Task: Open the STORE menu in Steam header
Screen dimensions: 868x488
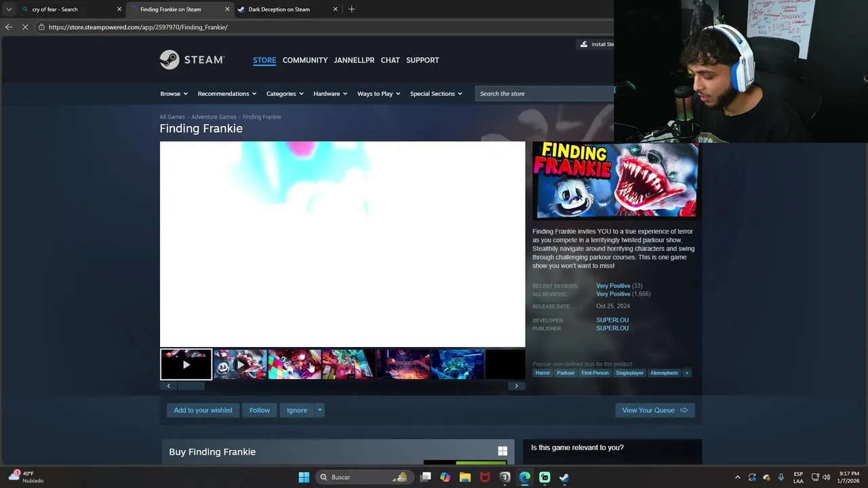Action: tap(264, 60)
